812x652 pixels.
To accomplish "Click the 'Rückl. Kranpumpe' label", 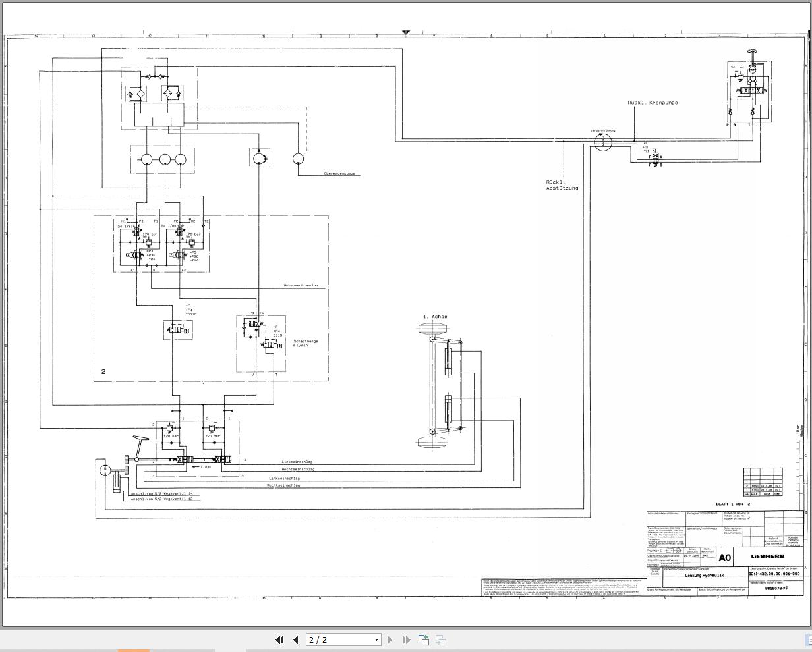I will point(652,103).
